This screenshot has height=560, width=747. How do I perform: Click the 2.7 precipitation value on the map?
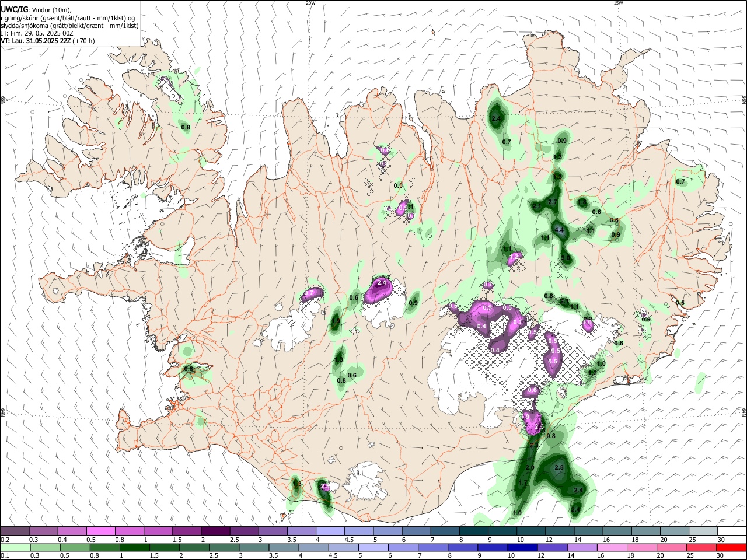(x=554, y=202)
